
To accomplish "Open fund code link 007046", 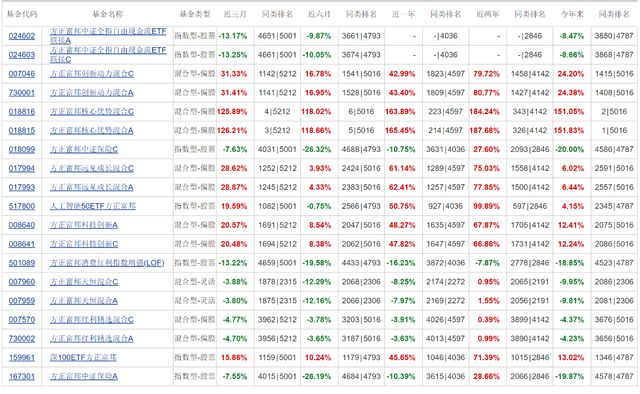I will [22, 74].
